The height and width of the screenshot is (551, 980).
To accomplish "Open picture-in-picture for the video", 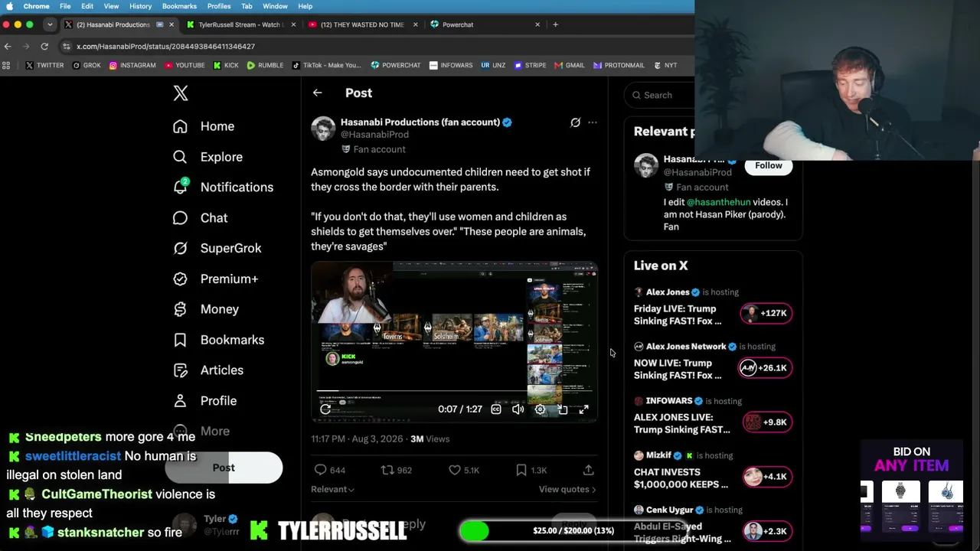I will (562, 409).
